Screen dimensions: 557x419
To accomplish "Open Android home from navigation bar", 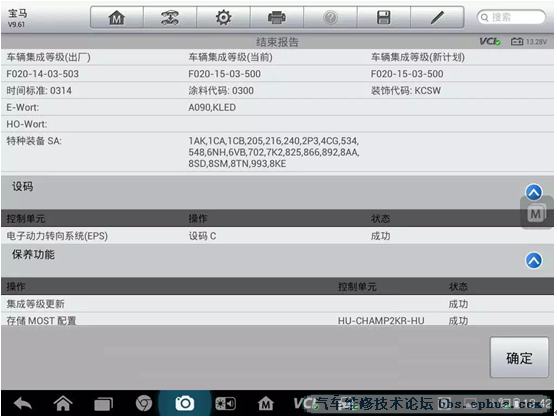I will point(63,403).
